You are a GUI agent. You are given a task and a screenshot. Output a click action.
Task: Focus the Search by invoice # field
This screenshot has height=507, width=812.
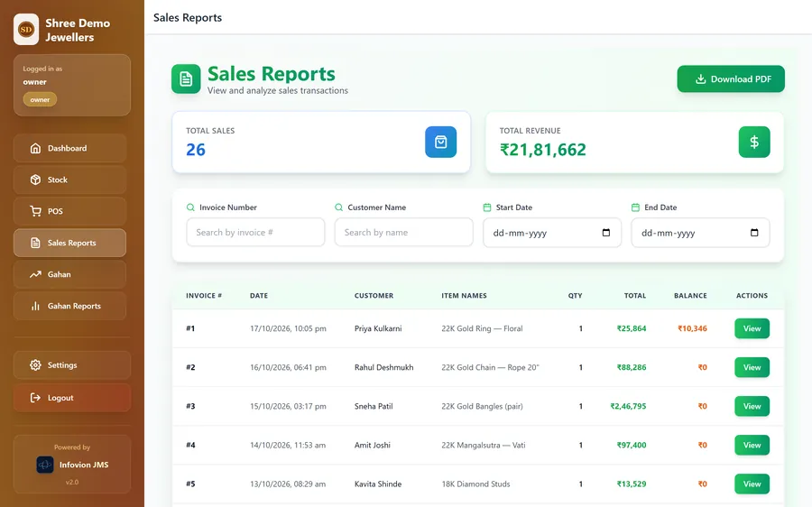255,233
